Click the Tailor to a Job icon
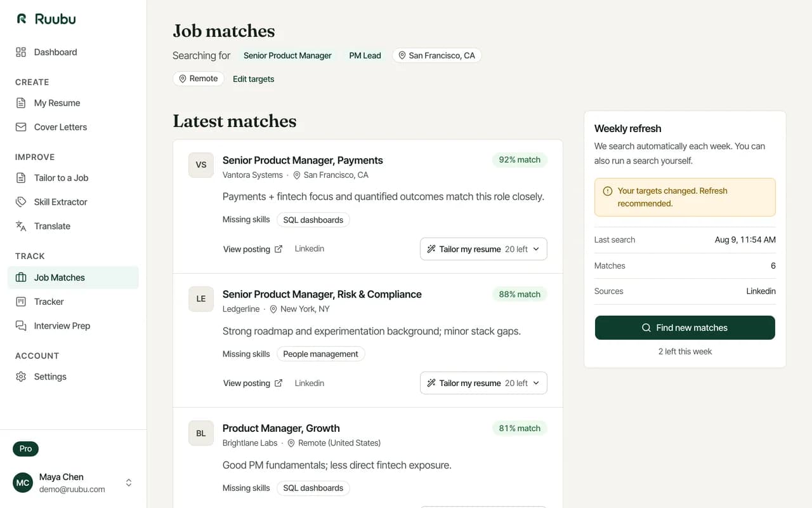The height and width of the screenshot is (508, 812). [21, 178]
